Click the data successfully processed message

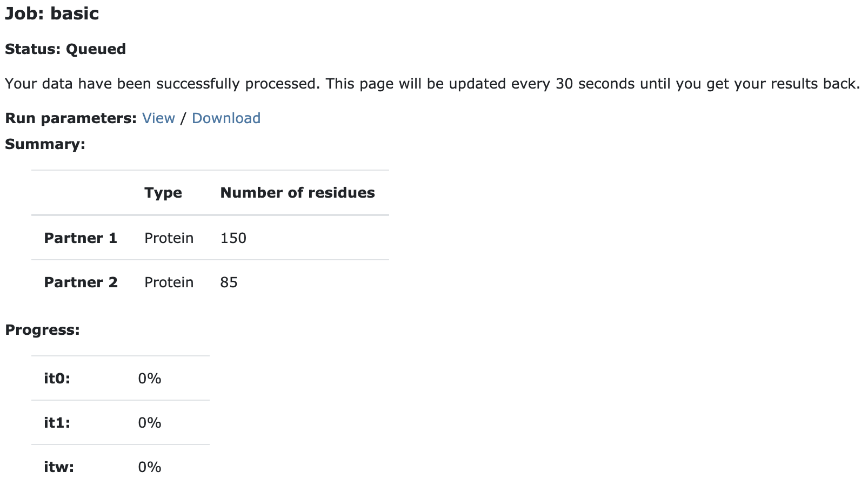432,84
